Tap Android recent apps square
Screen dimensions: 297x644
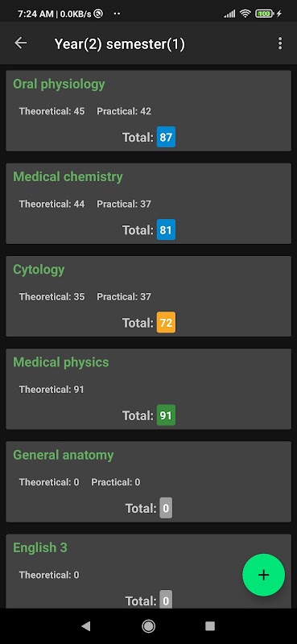210,625
